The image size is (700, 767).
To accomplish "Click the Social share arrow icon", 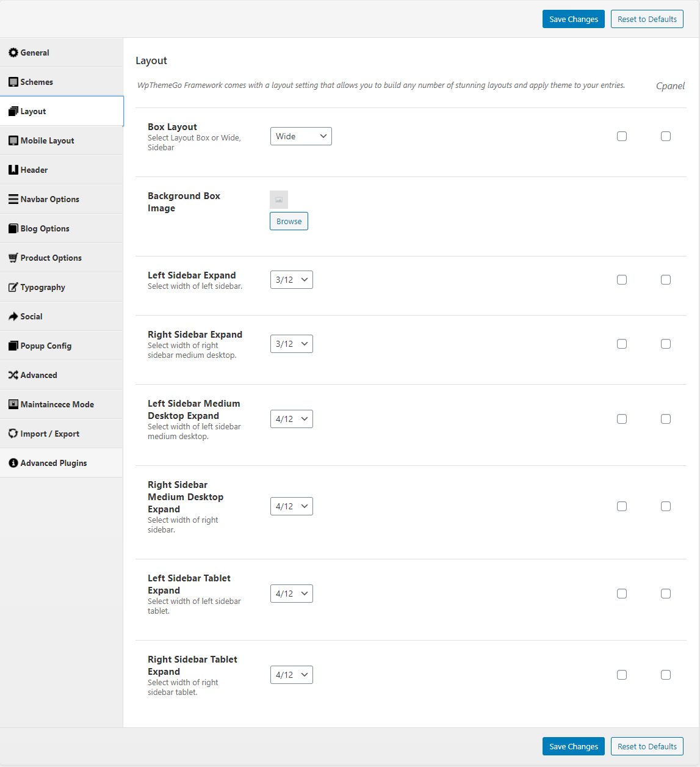I will tap(13, 316).
